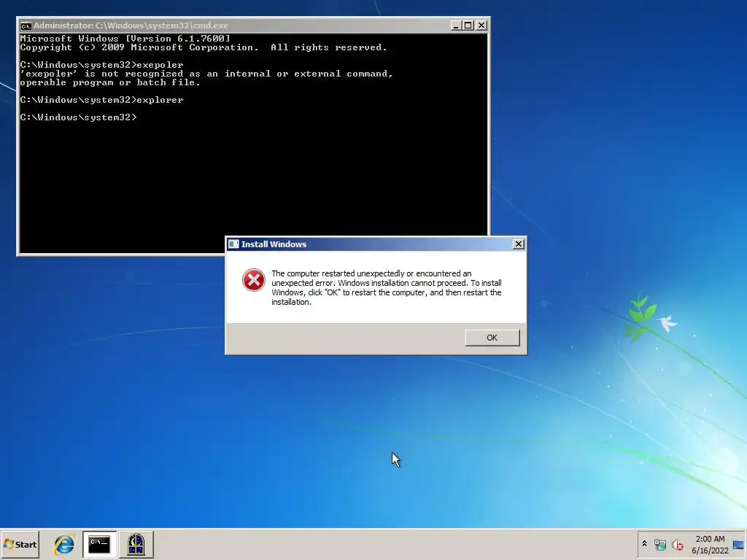This screenshot has width=747, height=560.
Task: Close the cmd.exe window
Action: point(481,26)
